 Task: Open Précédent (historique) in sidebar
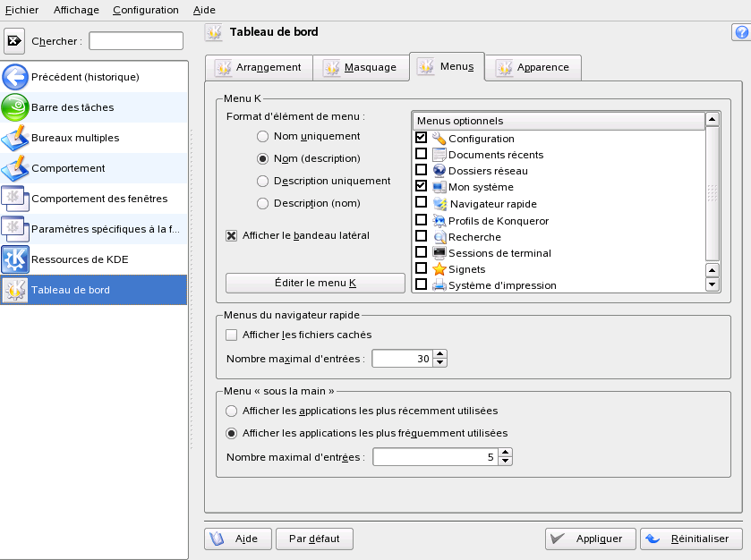click(x=94, y=77)
